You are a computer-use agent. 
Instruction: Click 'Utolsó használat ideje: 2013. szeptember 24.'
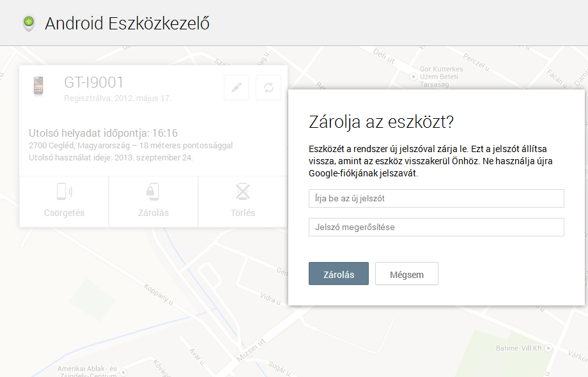pos(111,157)
